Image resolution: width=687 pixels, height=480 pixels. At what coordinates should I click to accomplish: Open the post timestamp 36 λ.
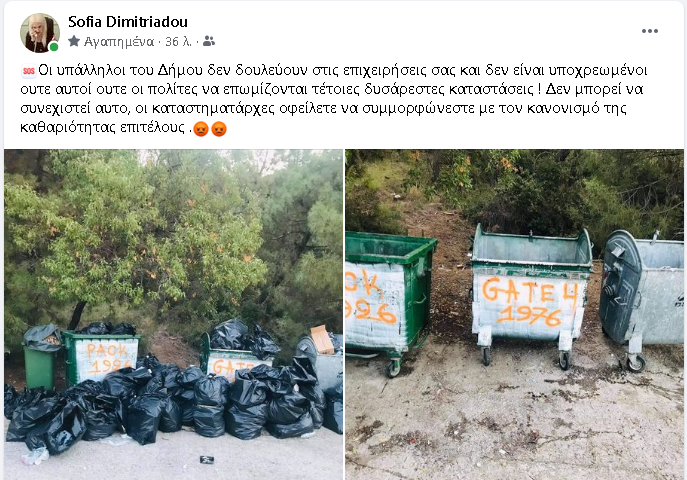178,42
